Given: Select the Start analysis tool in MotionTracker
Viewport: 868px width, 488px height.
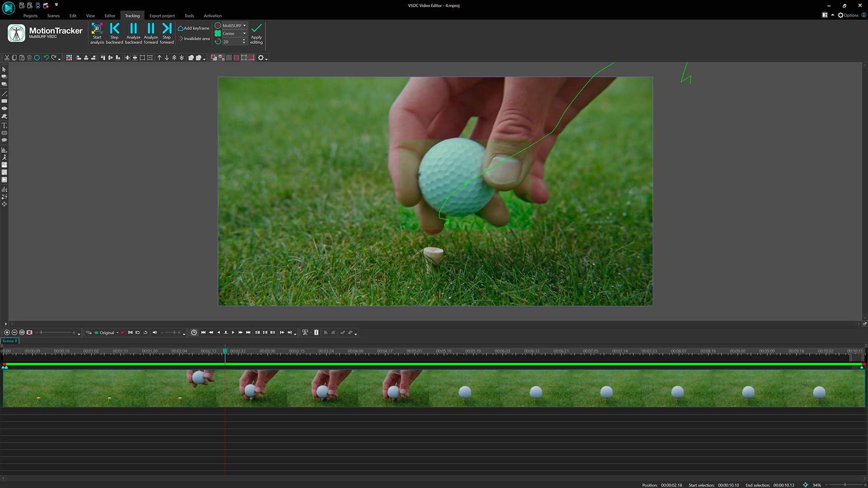Looking at the screenshot, I should point(97,33).
